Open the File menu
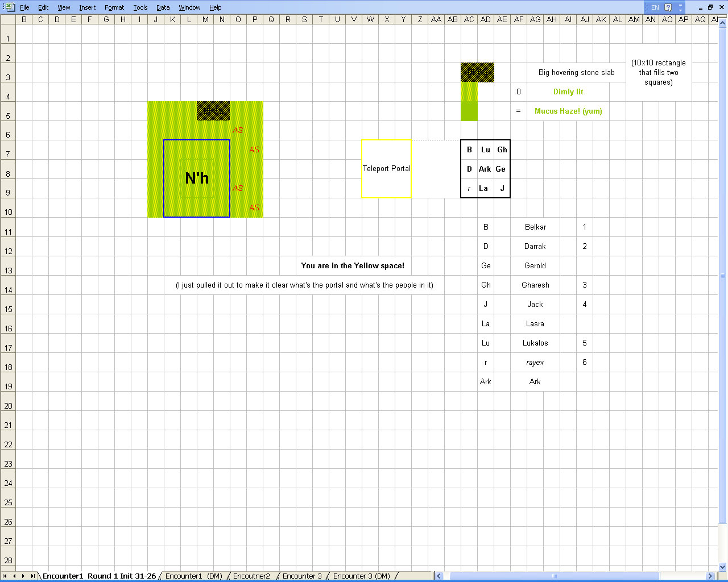 [x=24, y=7]
